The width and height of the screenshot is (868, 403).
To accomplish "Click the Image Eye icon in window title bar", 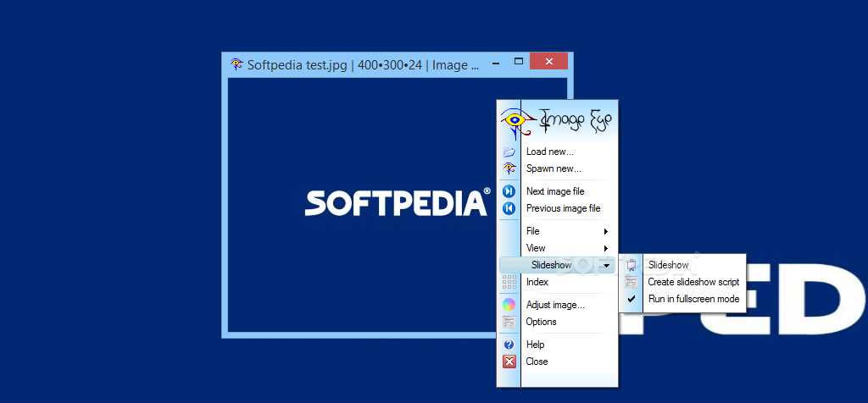I will pos(236,64).
